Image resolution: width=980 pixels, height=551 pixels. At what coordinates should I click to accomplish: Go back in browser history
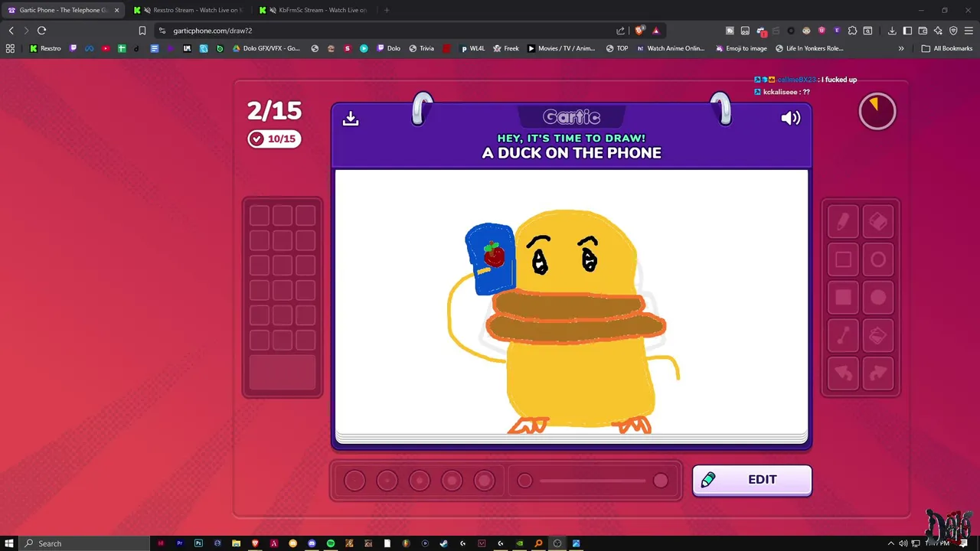coord(11,31)
